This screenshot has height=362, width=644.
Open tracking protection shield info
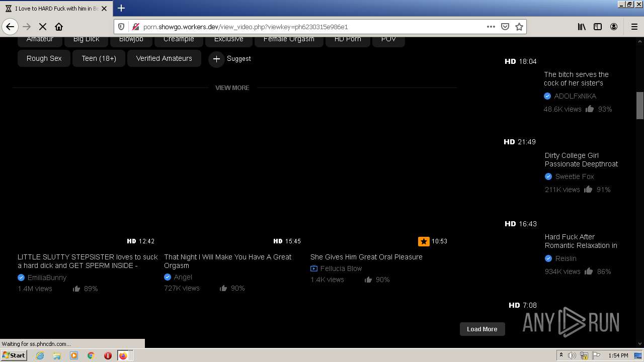click(x=121, y=27)
